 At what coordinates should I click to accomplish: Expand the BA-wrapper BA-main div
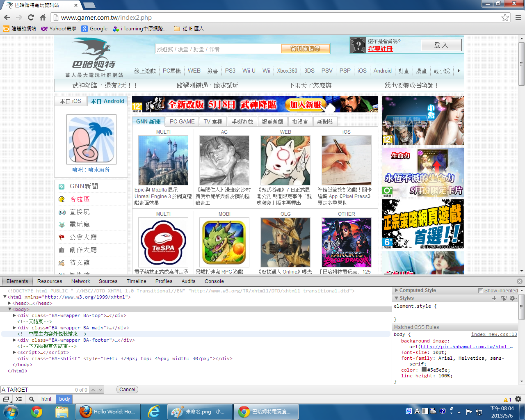click(14, 328)
